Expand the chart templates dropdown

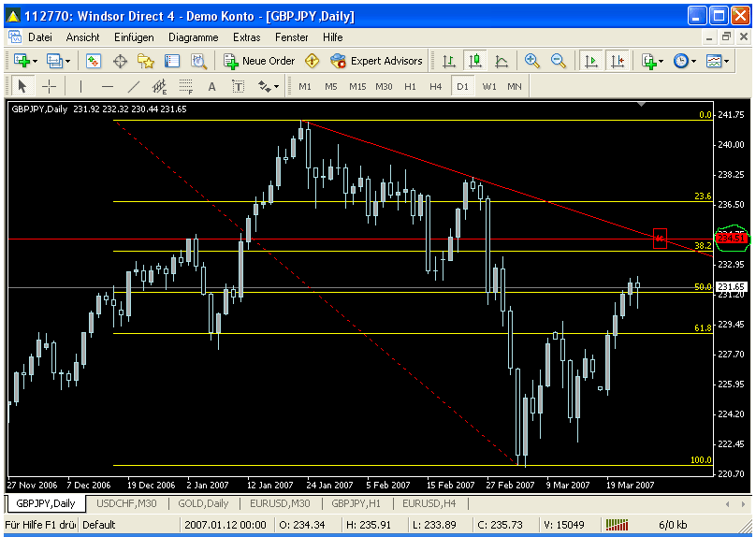pos(727,61)
